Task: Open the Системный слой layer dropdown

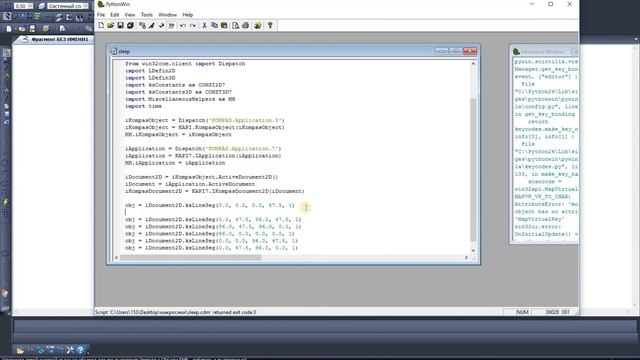Action: (x=85, y=6)
